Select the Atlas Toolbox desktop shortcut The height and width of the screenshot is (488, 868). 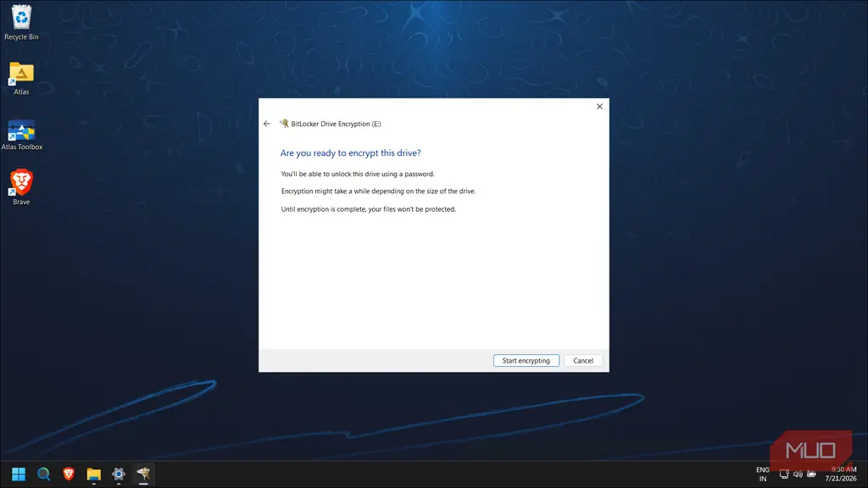pos(21,136)
